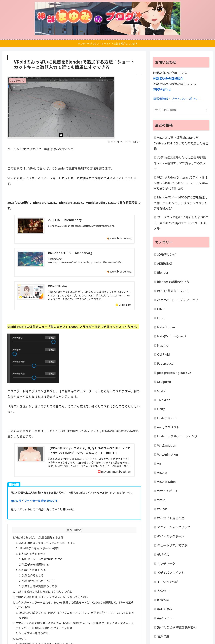215x644 pixels.
Task: Open the BOOTH販売物について category
Action: (x=172, y=291)
